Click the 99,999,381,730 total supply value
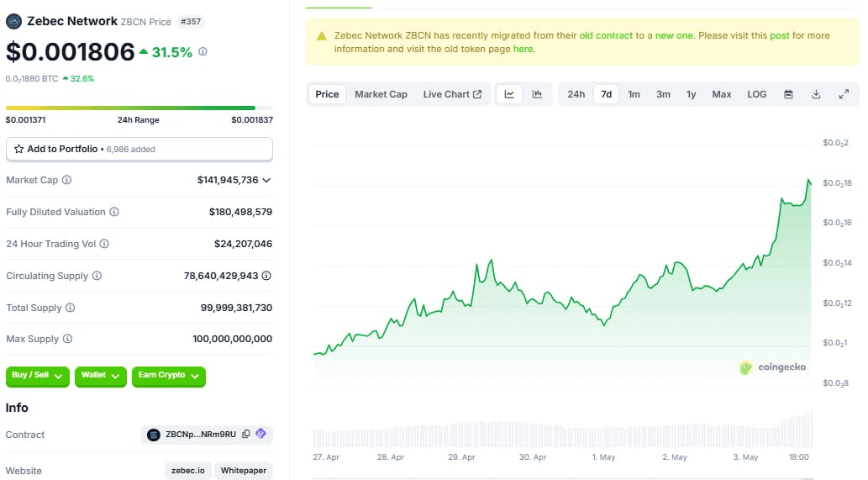868x480 pixels. pyautogui.click(x=236, y=308)
